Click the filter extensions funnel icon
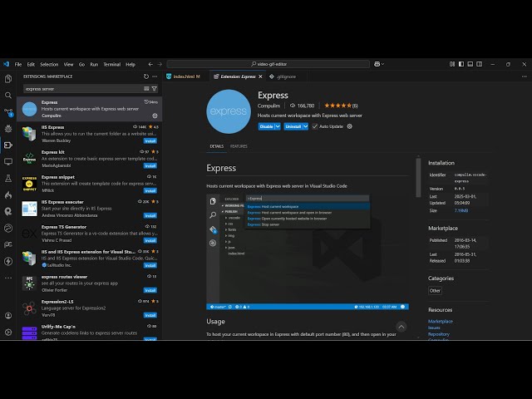Image resolution: width=532 pixels, height=399 pixels. (x=155, y=88)
